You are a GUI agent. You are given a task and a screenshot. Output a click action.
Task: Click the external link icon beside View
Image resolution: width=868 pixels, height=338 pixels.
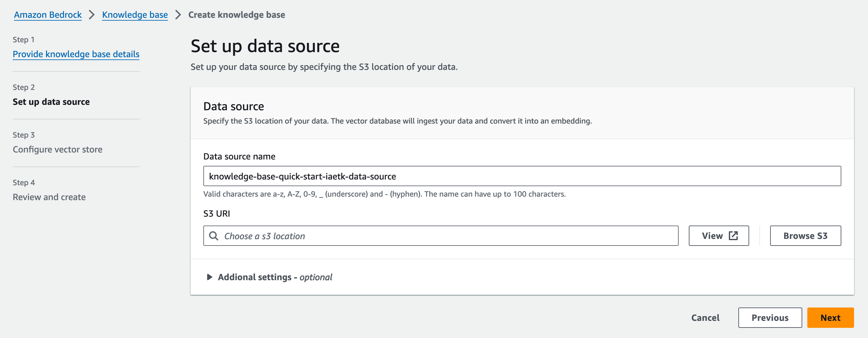point(733,236)
